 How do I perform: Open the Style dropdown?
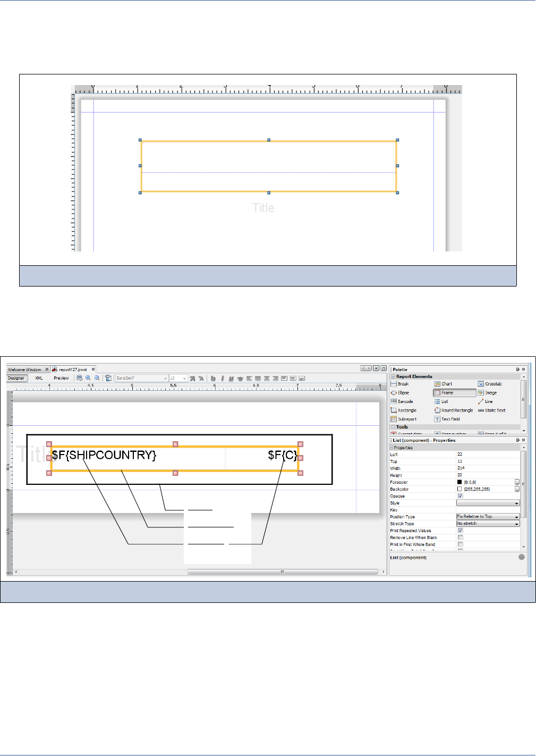488,503
